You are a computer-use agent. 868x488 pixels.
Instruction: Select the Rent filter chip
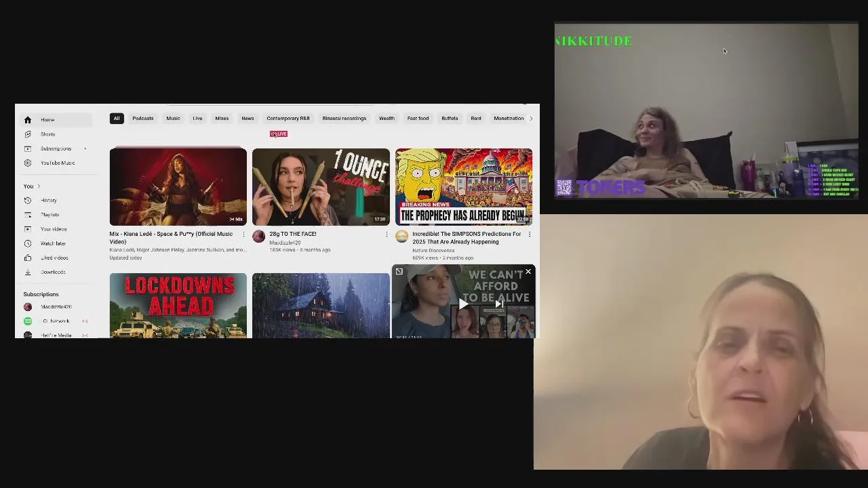(476, 119)
